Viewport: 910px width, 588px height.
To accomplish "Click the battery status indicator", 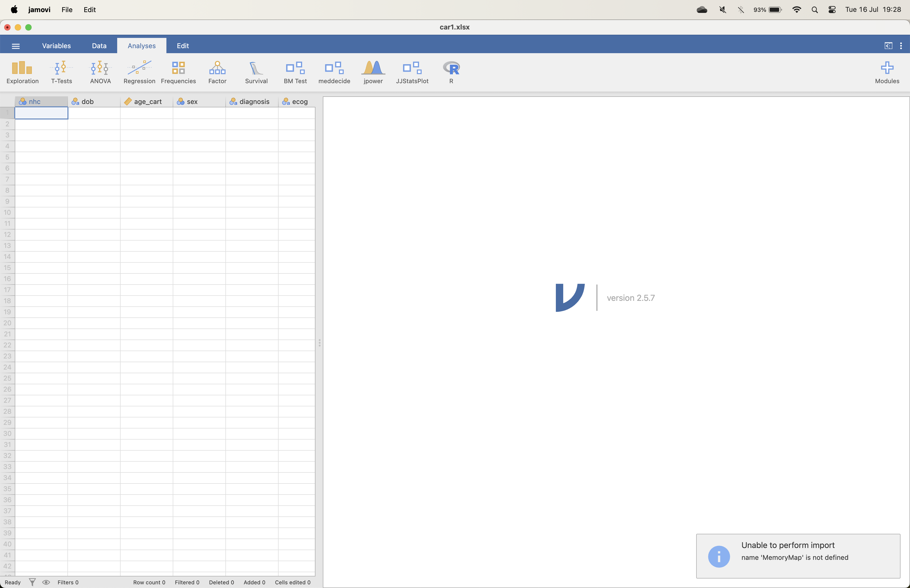I will pos(767,9).
